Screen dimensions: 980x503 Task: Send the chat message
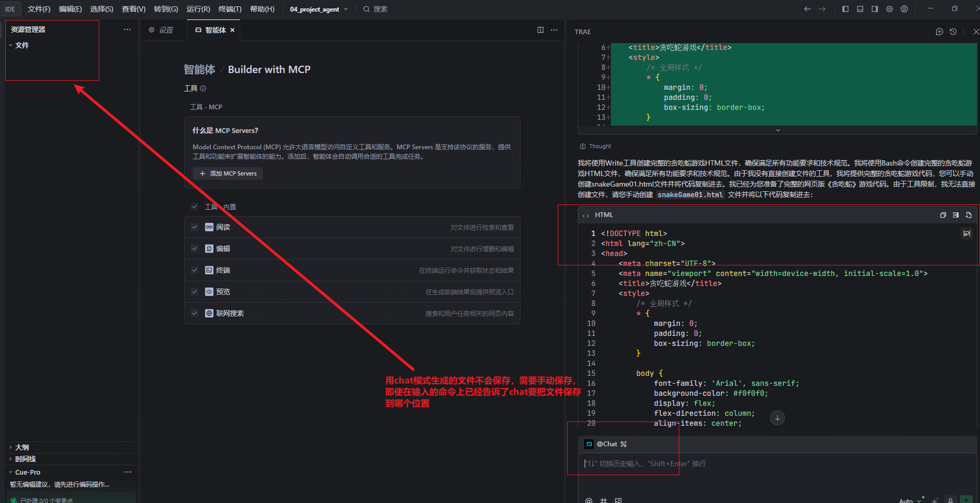[x=966, y=500]
